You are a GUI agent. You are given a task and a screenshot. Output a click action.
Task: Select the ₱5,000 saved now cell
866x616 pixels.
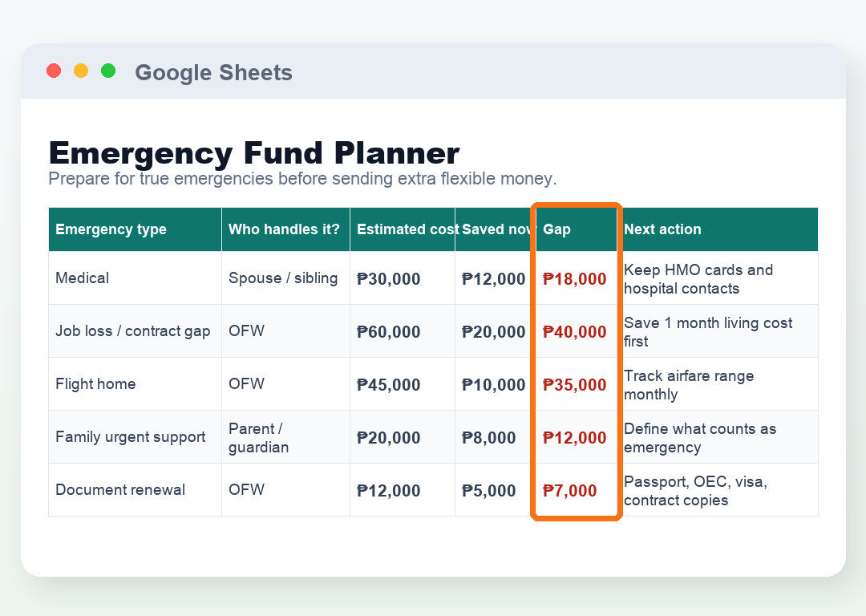point(496,491)
